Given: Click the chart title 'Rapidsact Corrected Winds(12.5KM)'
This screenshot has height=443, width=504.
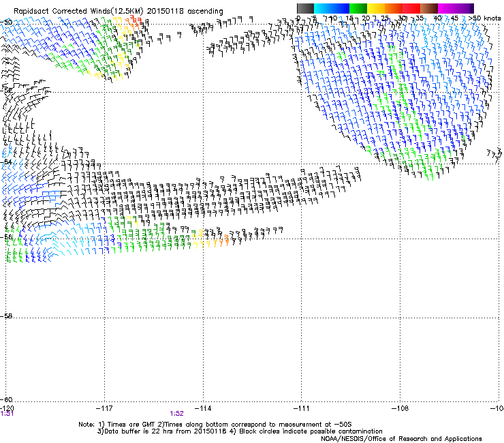Looking at the screenshot, I should click(x=78, y=12).
